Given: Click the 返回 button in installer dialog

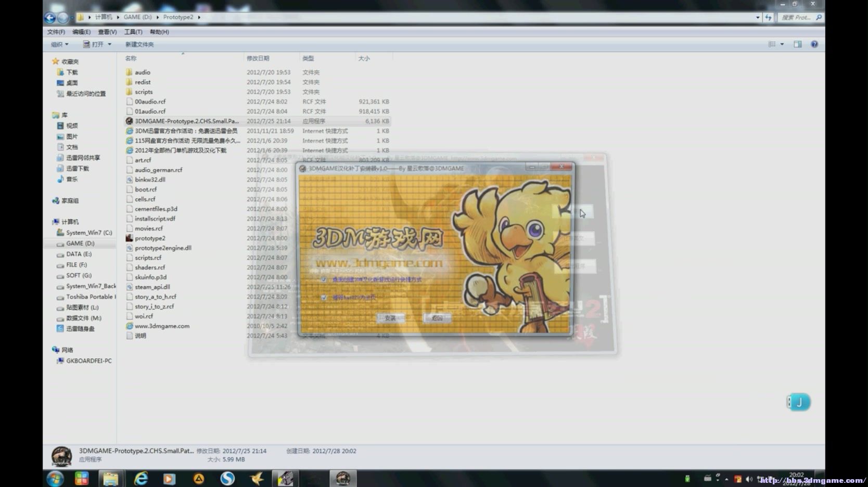Looking at the screenshot, I should (437, 318).
